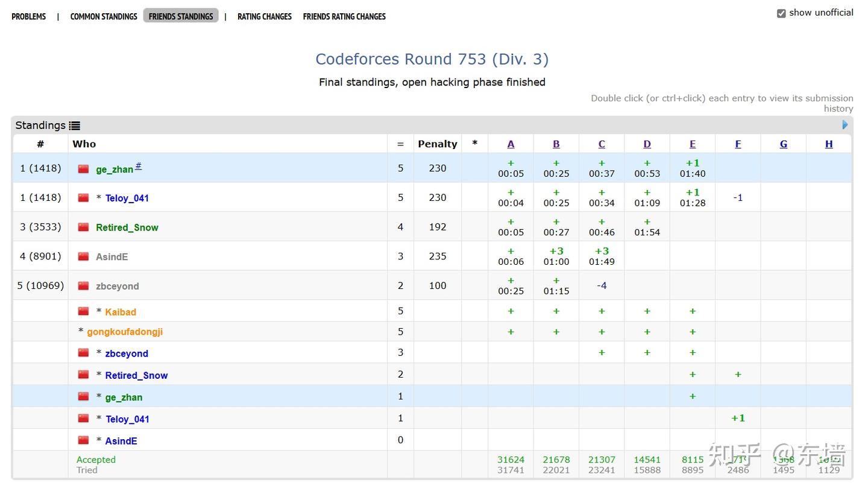This screenshot has width=868, height=491.
Task: Open problem A column header link
Action: coord(511,144)
